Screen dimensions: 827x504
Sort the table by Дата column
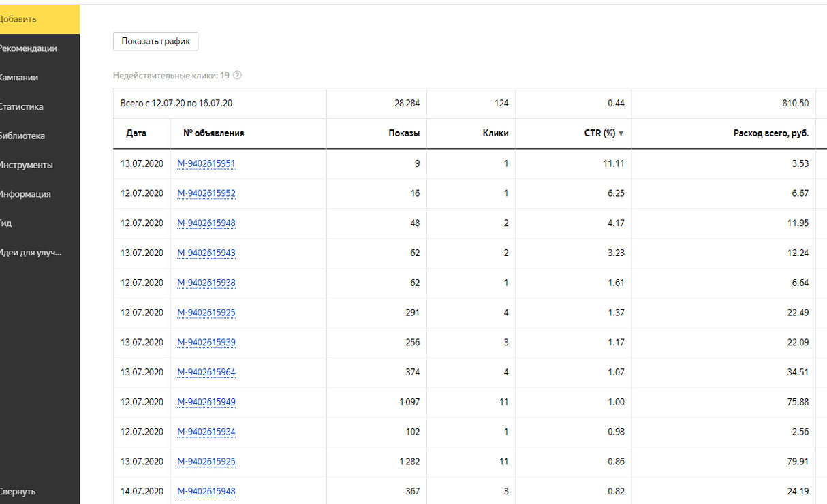click(136, 133)
